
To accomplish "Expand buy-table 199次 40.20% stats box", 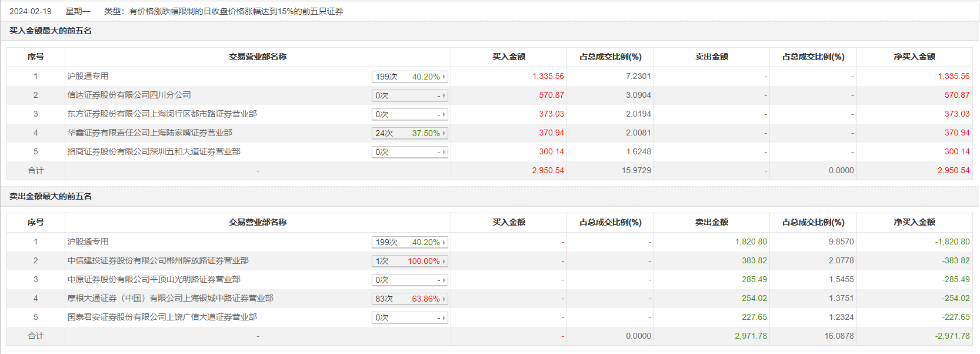I will click(x=409, y=77).
